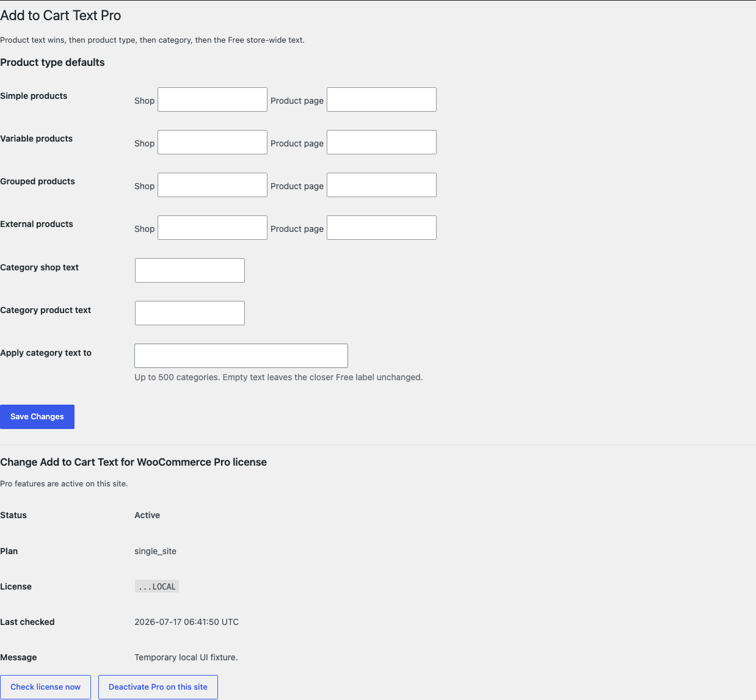
Task: Click the Apply category text to label
Action: (x=46, y=353)
